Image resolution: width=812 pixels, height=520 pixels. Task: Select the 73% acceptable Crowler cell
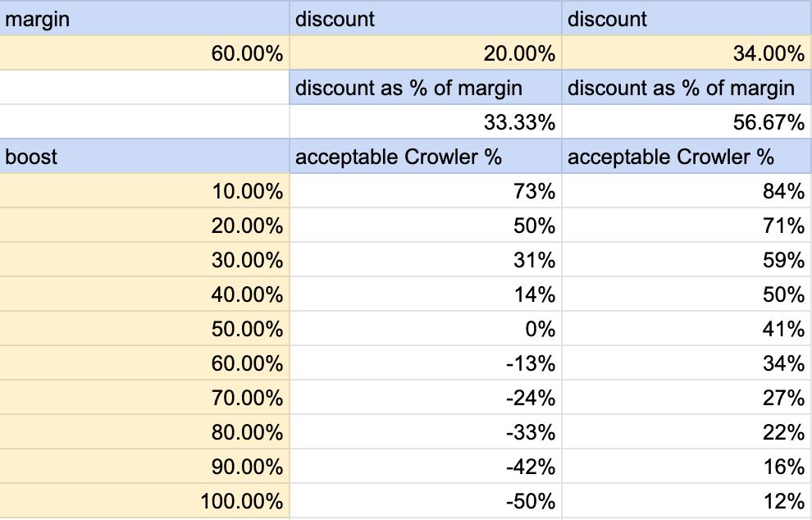pos(426,191)
